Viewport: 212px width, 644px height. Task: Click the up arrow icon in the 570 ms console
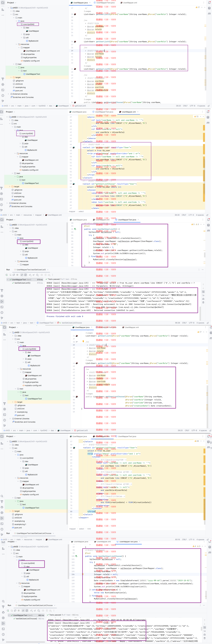[203, 285]
